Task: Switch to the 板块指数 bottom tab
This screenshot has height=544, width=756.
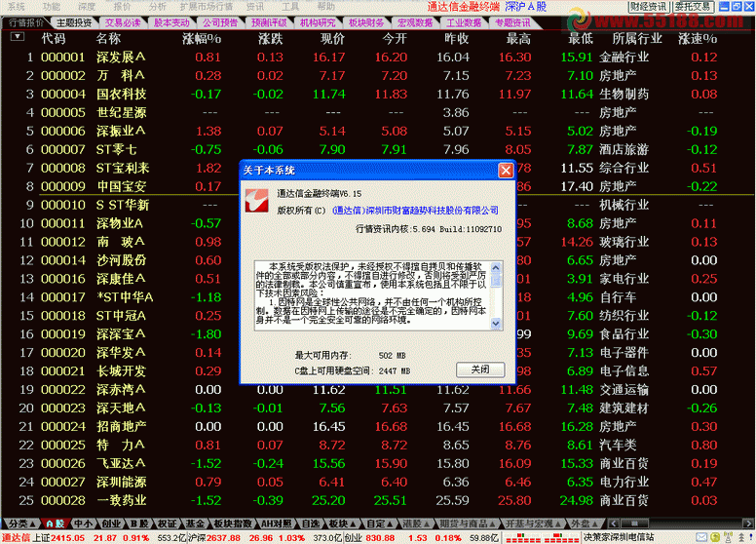Action: tap(233, 524)
